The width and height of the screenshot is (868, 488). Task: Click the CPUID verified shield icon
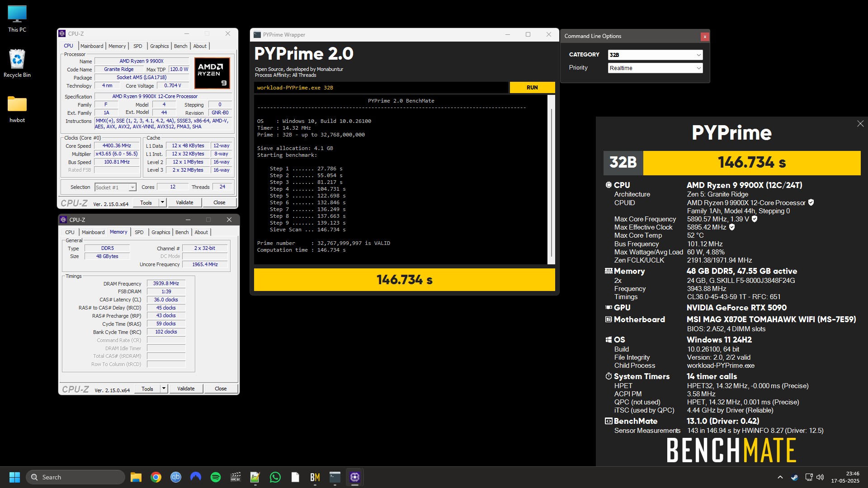811,202
